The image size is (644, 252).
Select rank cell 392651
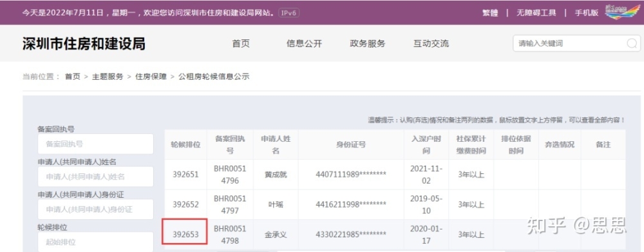tap(185, 174)
